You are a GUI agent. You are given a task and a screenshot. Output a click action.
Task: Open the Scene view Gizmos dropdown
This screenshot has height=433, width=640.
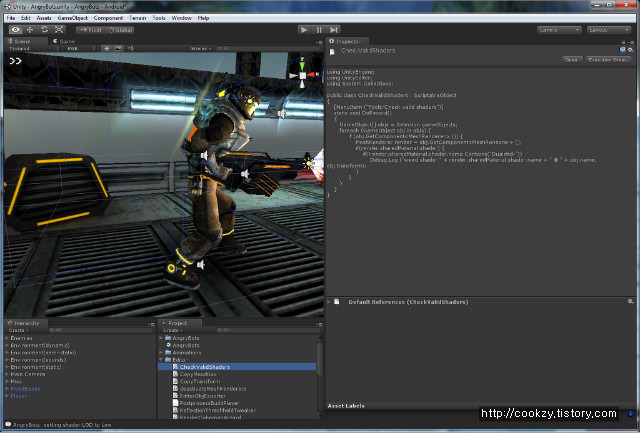[x=201, y=49]
